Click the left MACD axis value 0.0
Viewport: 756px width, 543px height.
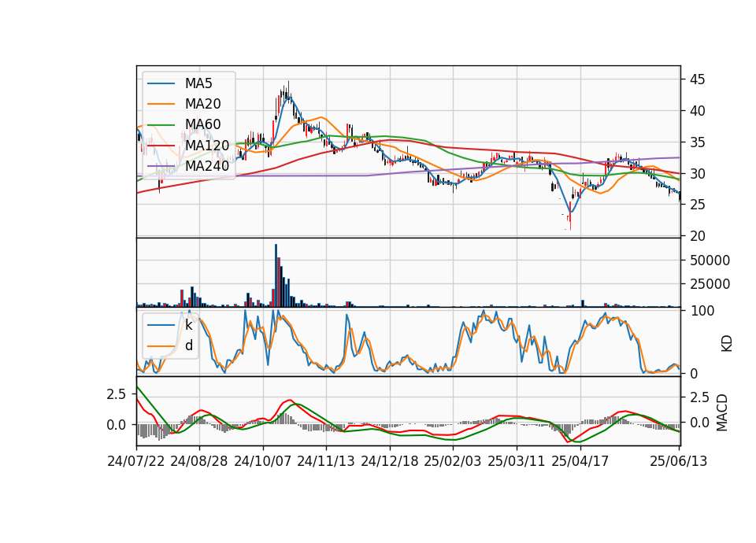pyautogui.click(x=116, y=425)
